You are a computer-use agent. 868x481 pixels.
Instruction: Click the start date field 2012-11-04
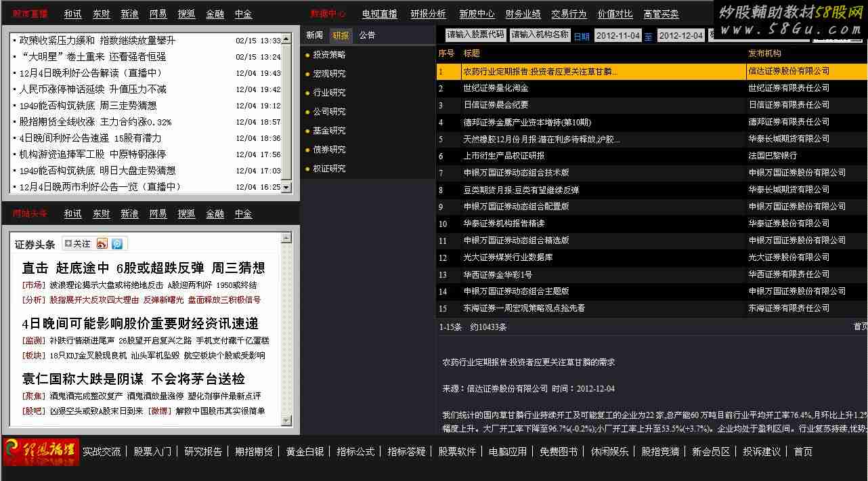click(618, 35)
